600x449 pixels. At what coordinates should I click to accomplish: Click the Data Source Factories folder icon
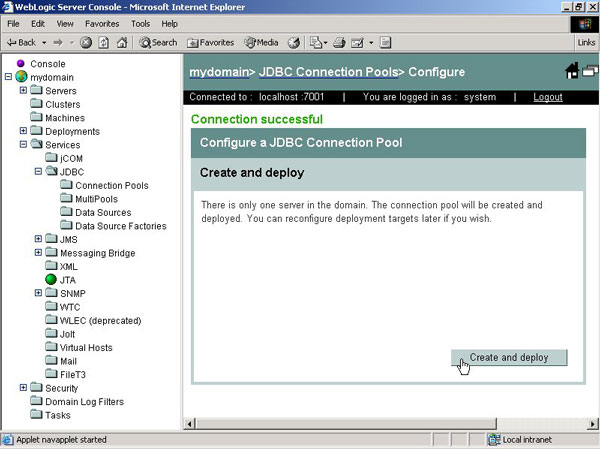pyautogui.click(x=66, y=225)
